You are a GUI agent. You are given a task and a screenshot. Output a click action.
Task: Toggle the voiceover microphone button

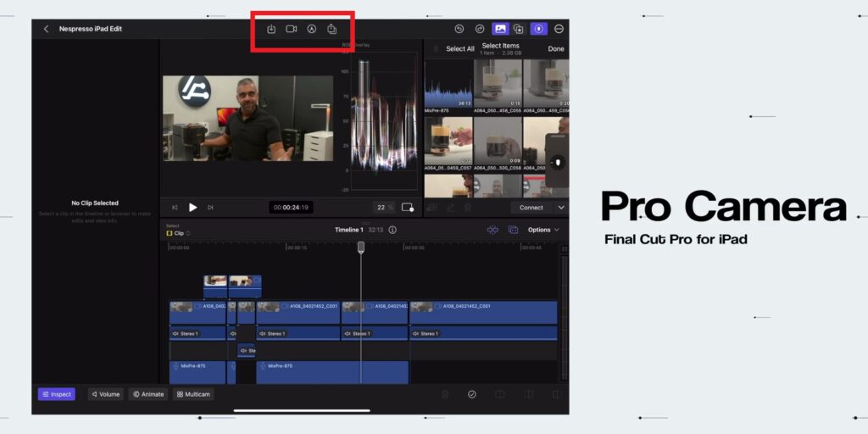[538, 29]
